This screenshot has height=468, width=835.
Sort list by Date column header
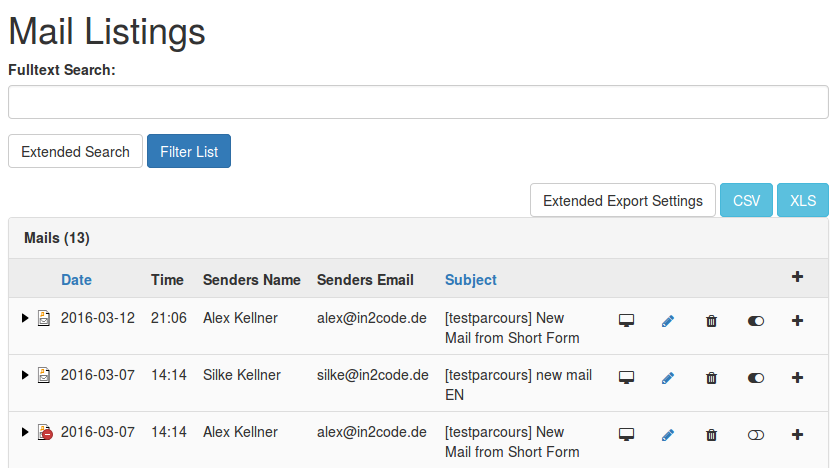(x=76, y=280)
